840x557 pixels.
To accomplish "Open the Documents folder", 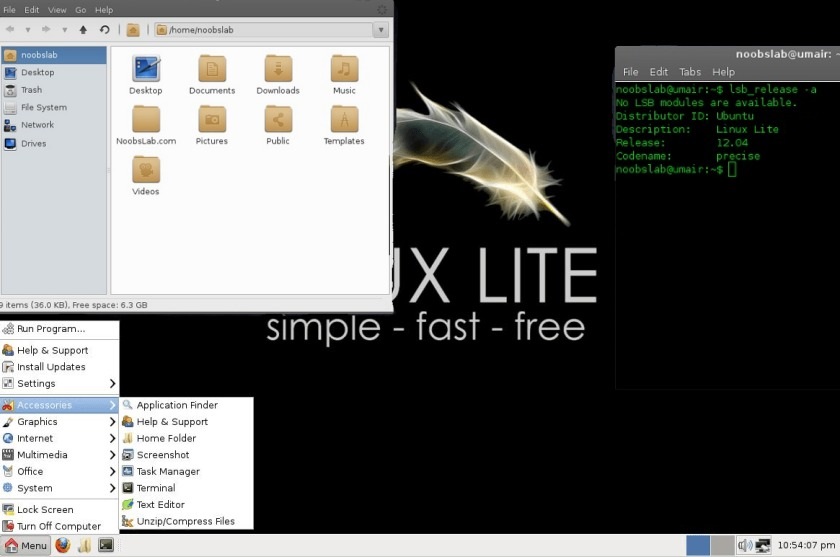I will pos(212,75).
